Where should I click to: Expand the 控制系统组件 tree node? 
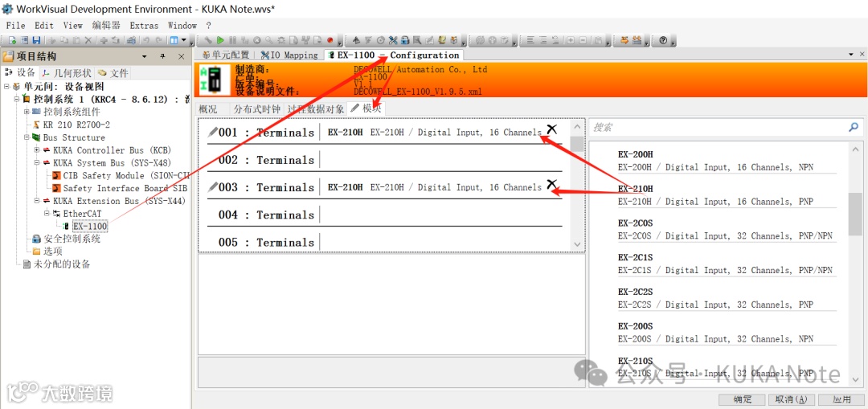26,112
